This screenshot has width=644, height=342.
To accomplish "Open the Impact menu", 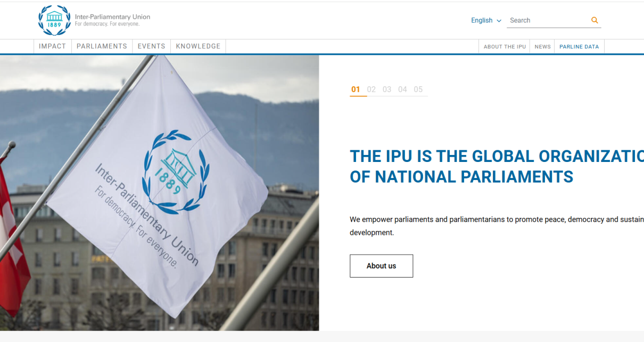I will tap(52, 46).
